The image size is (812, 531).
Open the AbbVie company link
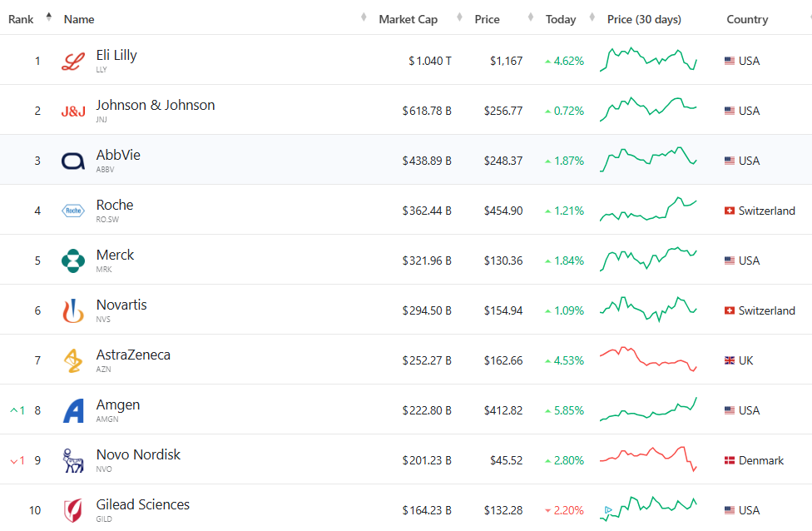pos(118,155)
